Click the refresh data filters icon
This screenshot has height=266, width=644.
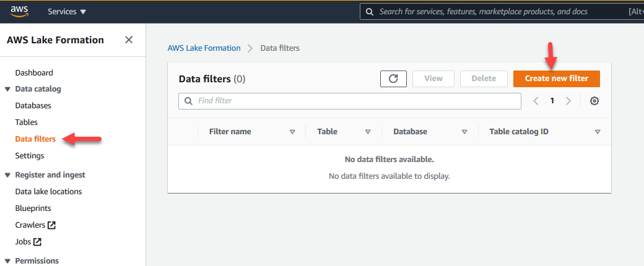tap(393, 79)
